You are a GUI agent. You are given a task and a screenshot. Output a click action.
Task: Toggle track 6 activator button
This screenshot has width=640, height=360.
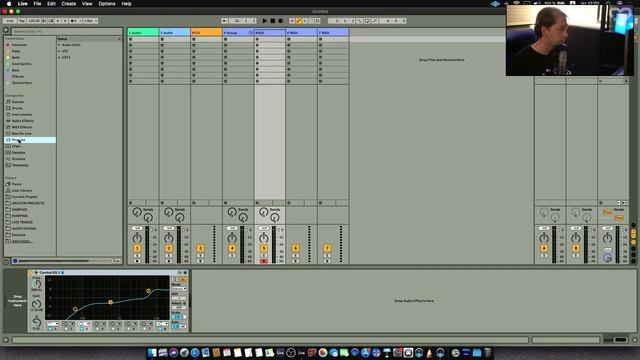296,248
